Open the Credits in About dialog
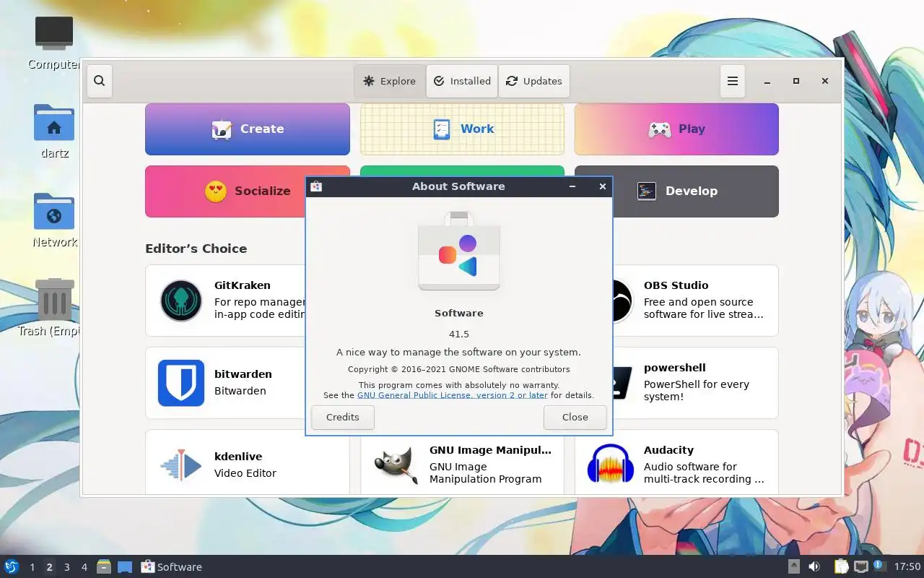 pos(343,417)
